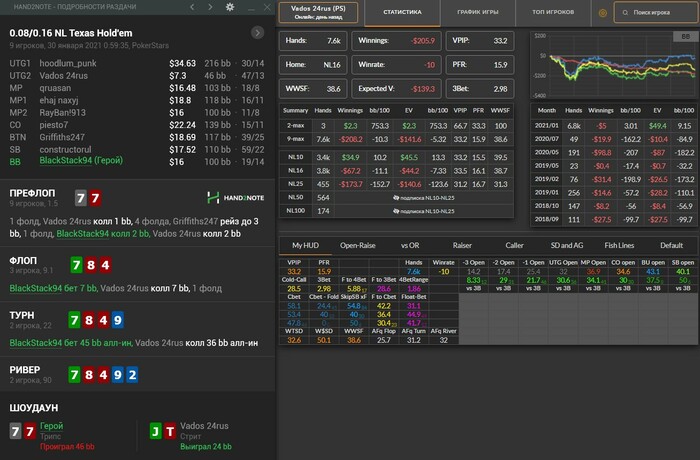Click the PFR 15.9 stat box
This screenshot has width=700, height=460.
480,65
